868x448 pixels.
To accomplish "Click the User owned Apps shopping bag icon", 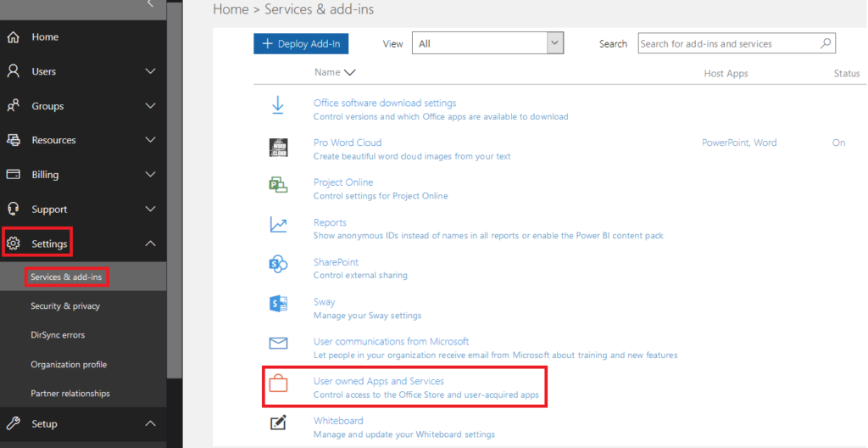I will (x=278, y=384).
